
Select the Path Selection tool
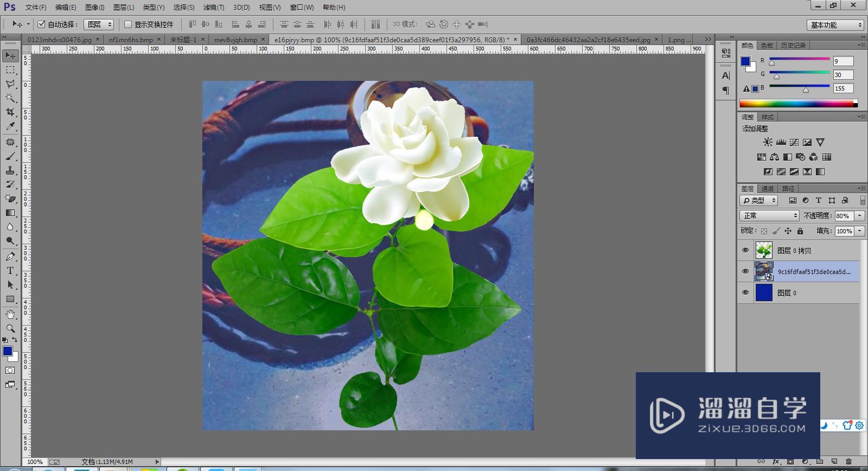click(10, 285)
